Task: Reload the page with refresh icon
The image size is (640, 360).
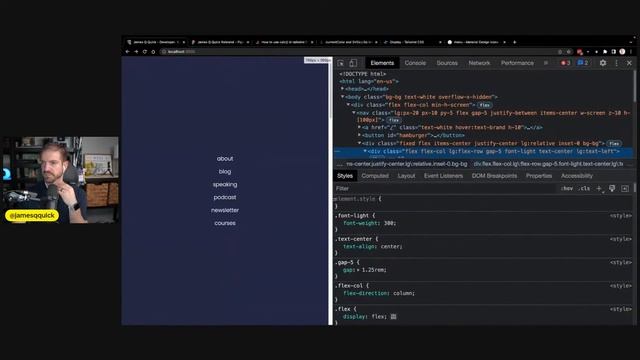Action: pyautogui.click(x=144, y=52)
